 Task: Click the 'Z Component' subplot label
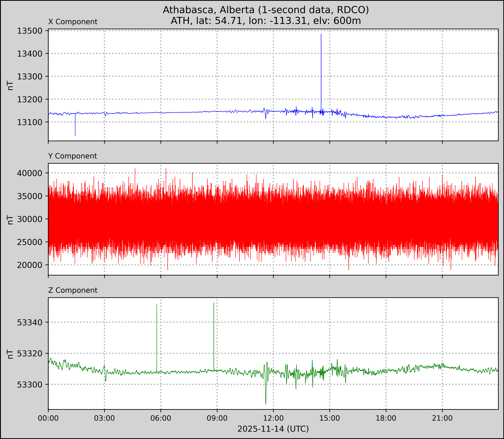point(73,290)
